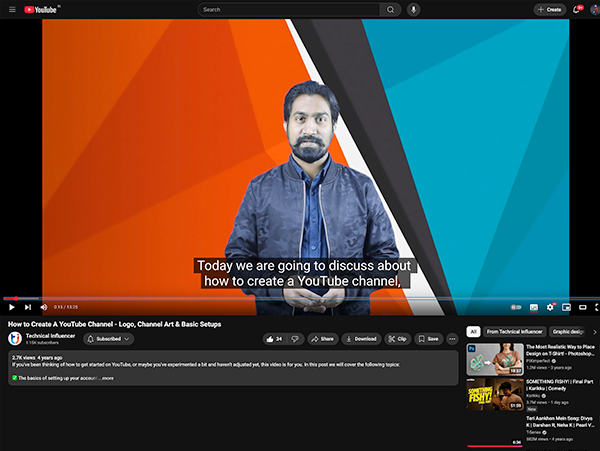This screenshot has height=451, width=600.
Task: Dislike the video
Action: click(295, 339)
